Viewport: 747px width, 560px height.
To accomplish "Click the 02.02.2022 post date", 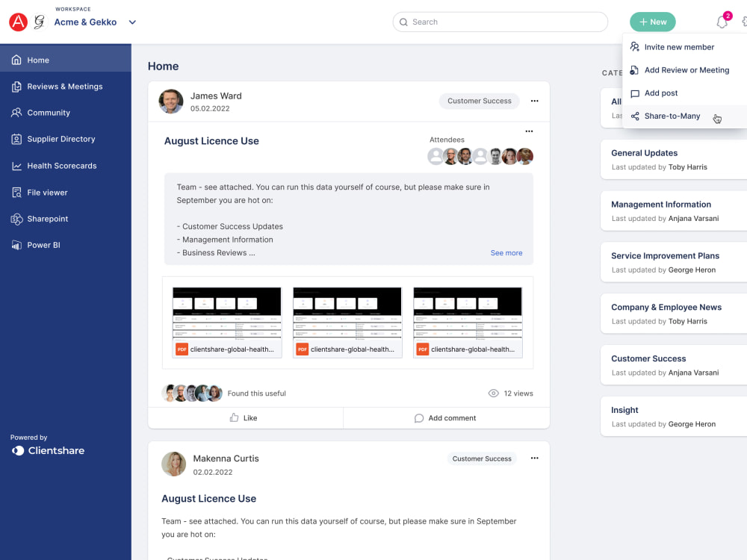I will tap(212, 473).
